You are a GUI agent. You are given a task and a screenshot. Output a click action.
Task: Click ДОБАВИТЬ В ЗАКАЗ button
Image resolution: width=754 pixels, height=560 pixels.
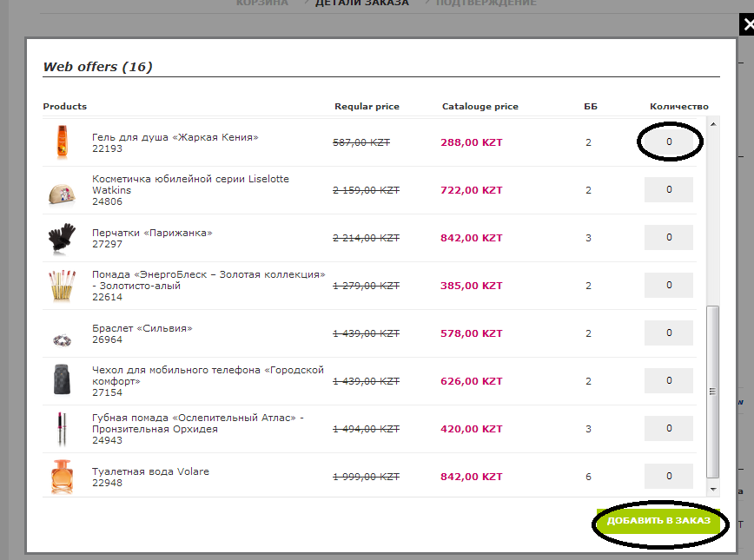pyautogui.click(x=658, y=521)
